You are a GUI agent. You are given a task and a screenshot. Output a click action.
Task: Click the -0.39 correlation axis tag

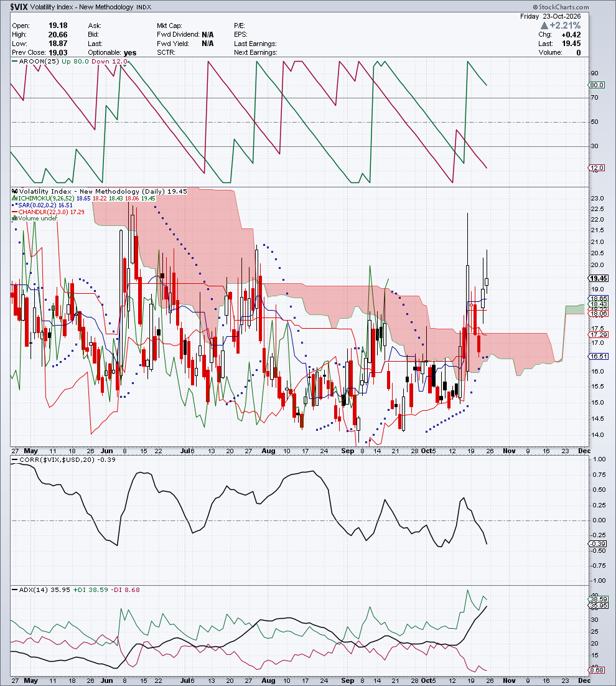click(597, 544)
